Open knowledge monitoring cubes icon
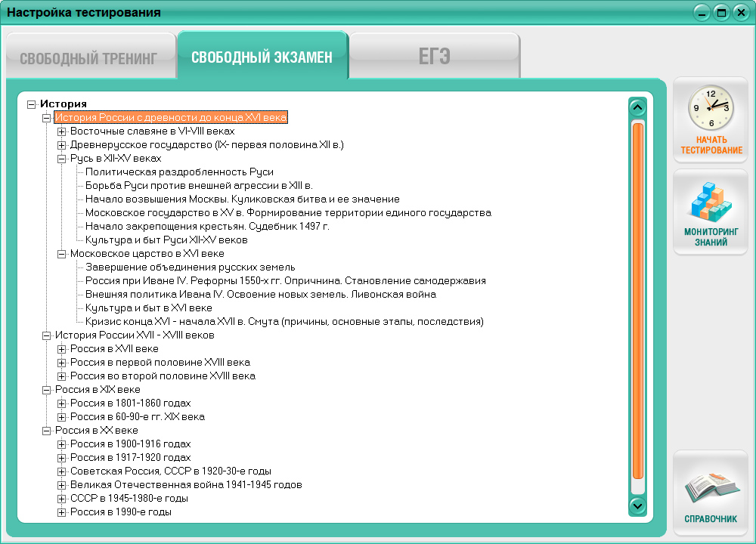 point(711,202)
